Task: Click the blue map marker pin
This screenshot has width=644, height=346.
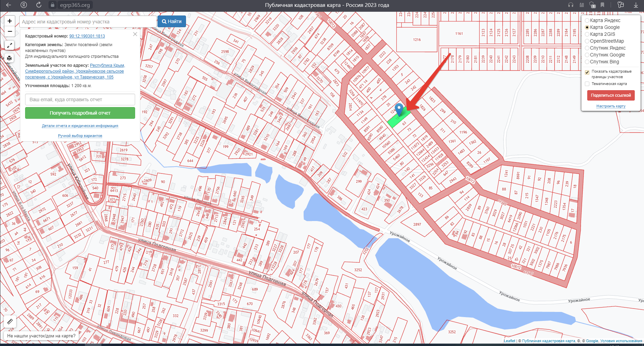Action: (x=399, y=109)
